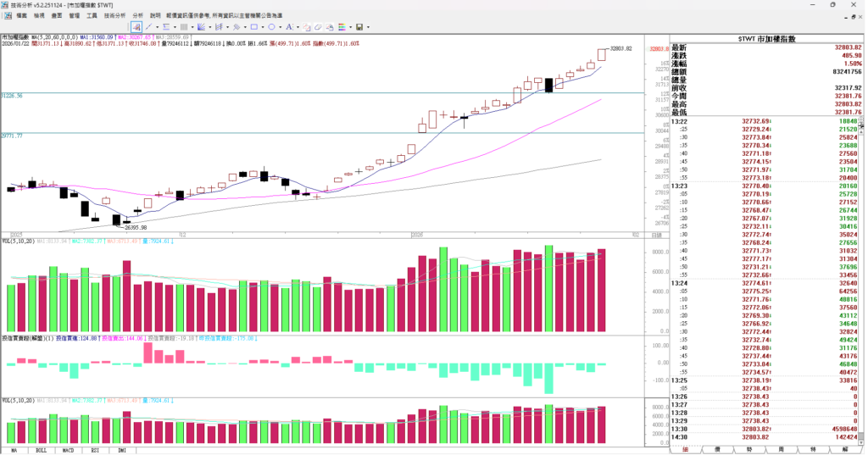868x455 pixels.
Task: Choose the rectangle shape drawing tool
Action: [x=253, y=27]
